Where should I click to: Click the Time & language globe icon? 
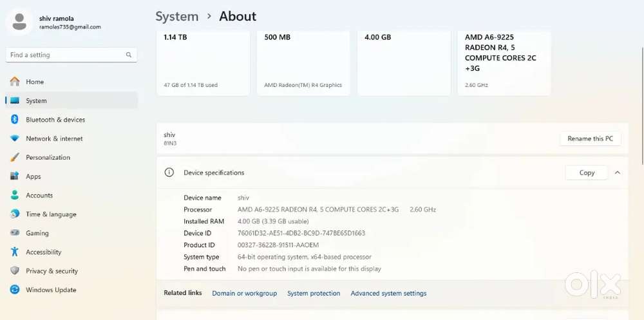[15, 214]
